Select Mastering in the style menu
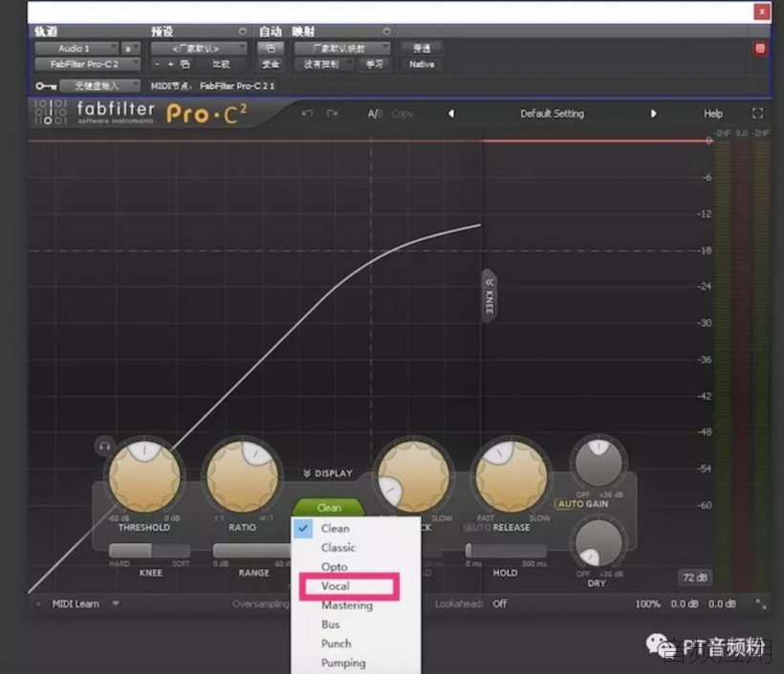Viewport: 784px width, 674px height. point(355,605)
